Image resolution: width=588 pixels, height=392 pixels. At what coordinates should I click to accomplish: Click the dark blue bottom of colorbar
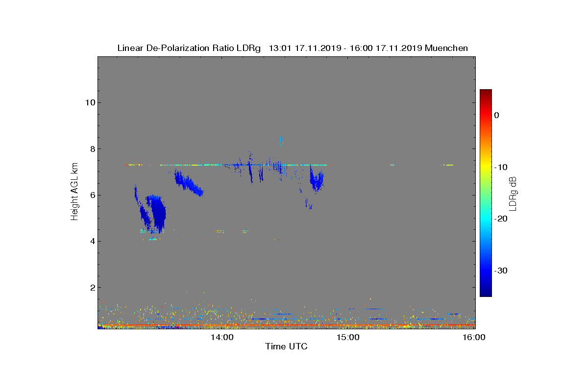coord(486,293)
